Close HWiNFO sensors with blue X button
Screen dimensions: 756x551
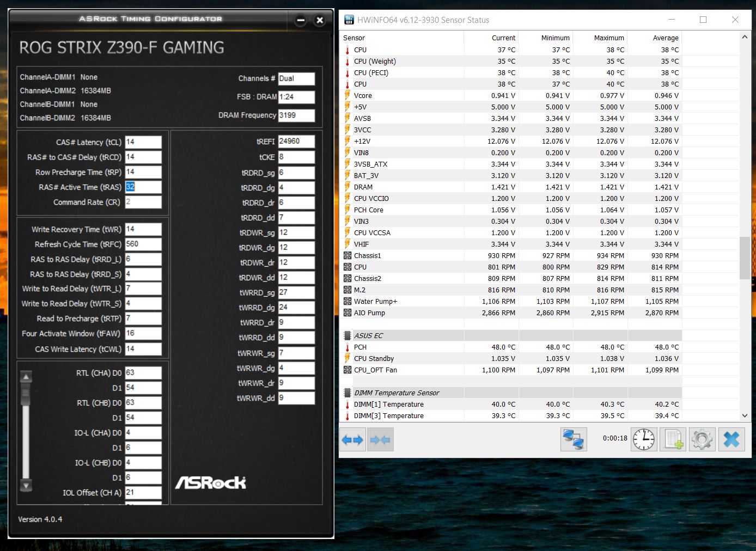(731, 439)
